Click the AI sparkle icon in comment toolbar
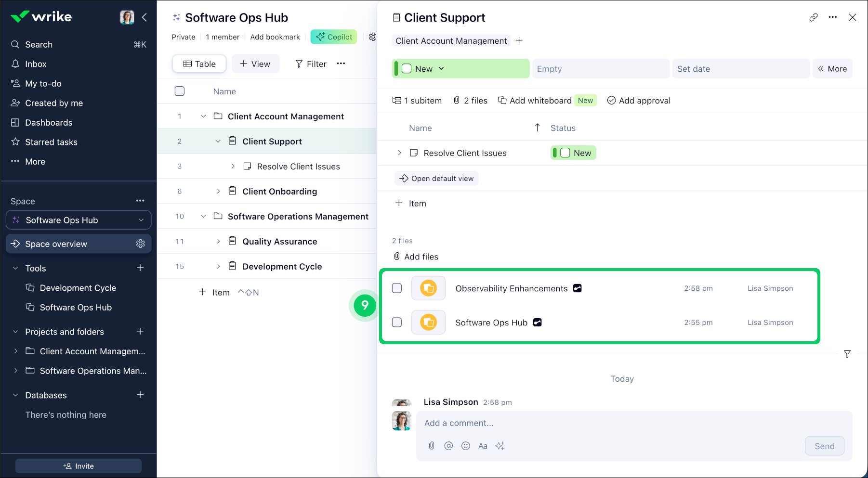The height and width of the screenshot is (478, 868). click(500, 446)
